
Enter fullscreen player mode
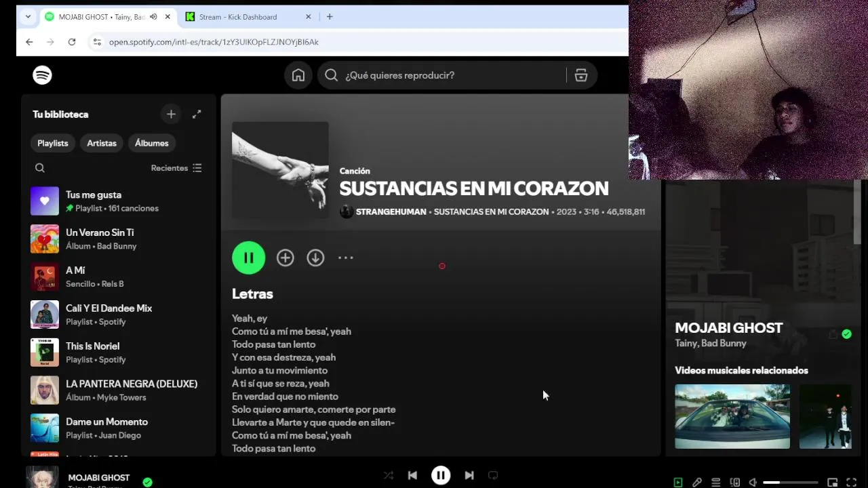point(852,483)
